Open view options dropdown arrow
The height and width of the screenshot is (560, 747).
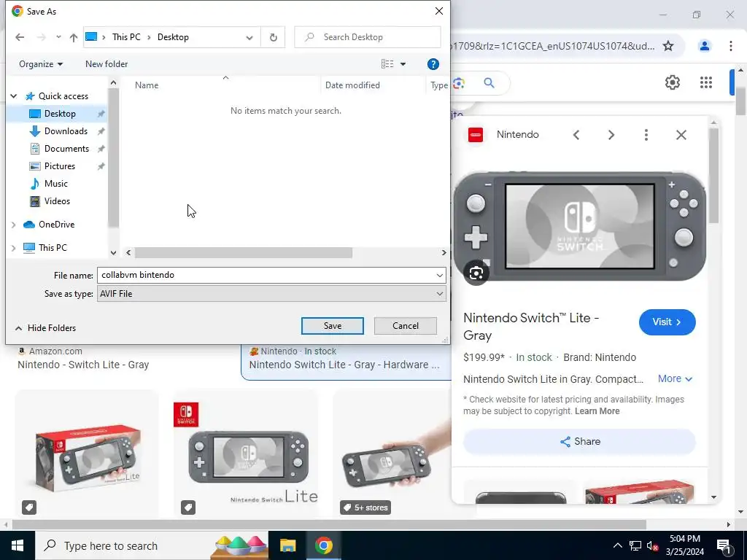[x=403, y=64]
